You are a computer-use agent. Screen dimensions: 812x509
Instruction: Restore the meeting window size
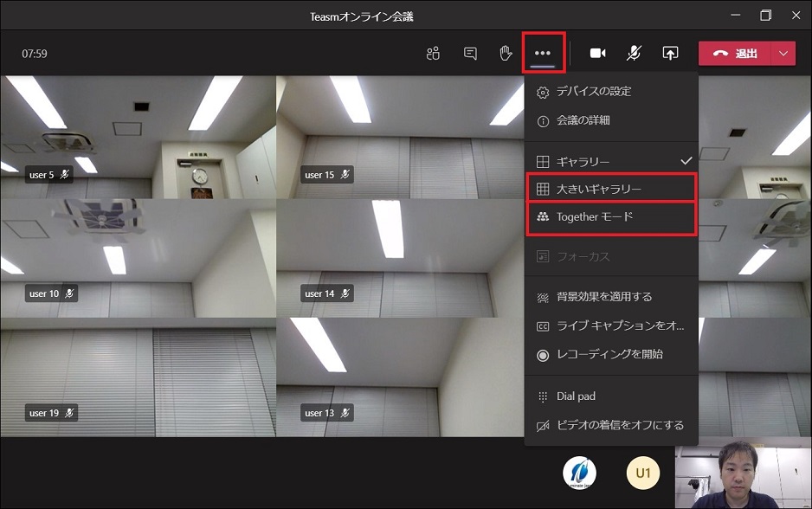coord(765,16)
